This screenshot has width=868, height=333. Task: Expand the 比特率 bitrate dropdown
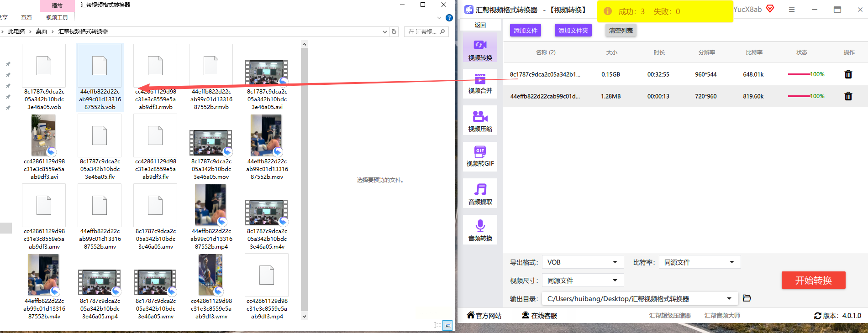point(700,262)
